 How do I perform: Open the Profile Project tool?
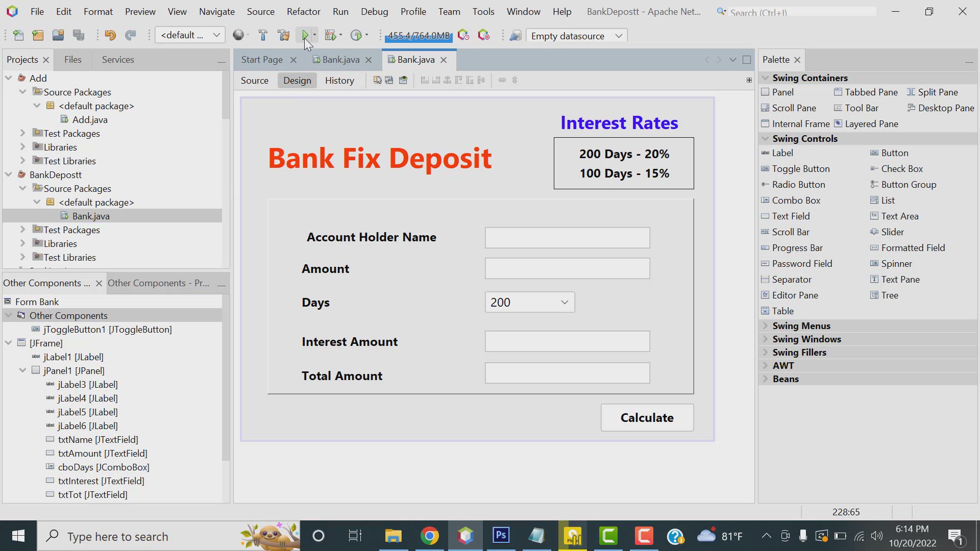pyautogui.click(x=358, y=35)
